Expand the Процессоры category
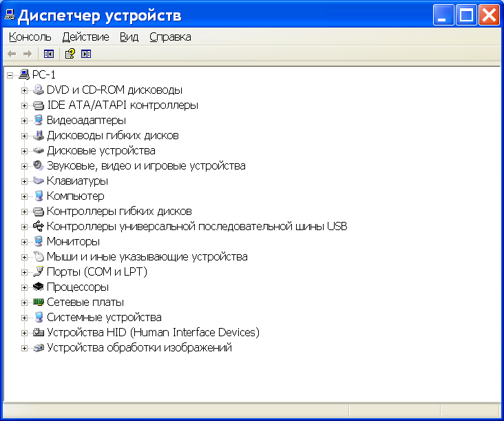The width and height of the screenshot is (504, 421). coord(24,287)
